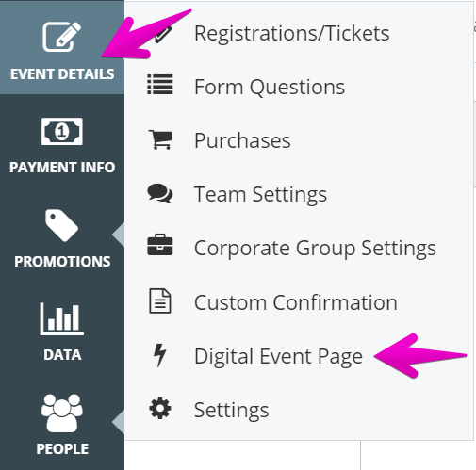Image resolution: width=476 pixels, height=470 pixels.
Task: Click the People group icon
Action: [62, 413]
